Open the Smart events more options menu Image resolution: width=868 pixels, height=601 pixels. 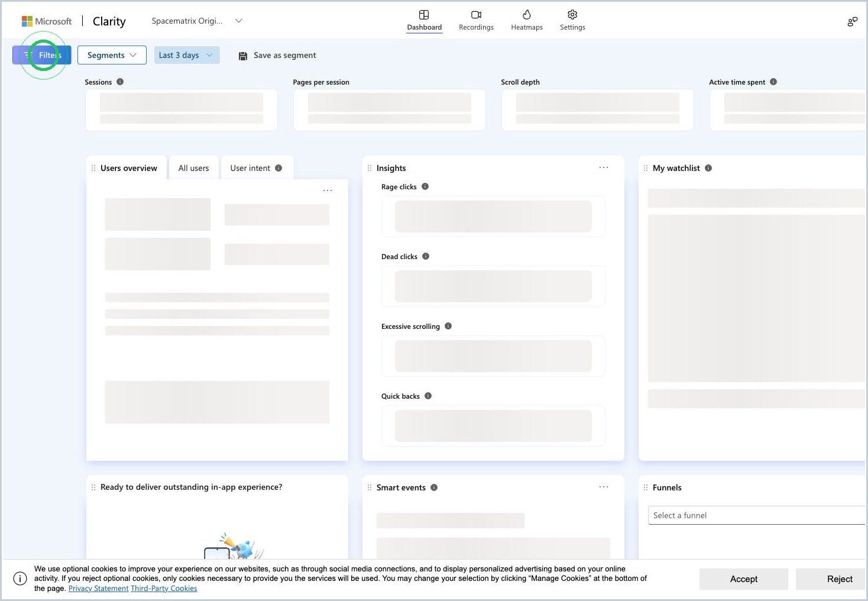(604, 487)
